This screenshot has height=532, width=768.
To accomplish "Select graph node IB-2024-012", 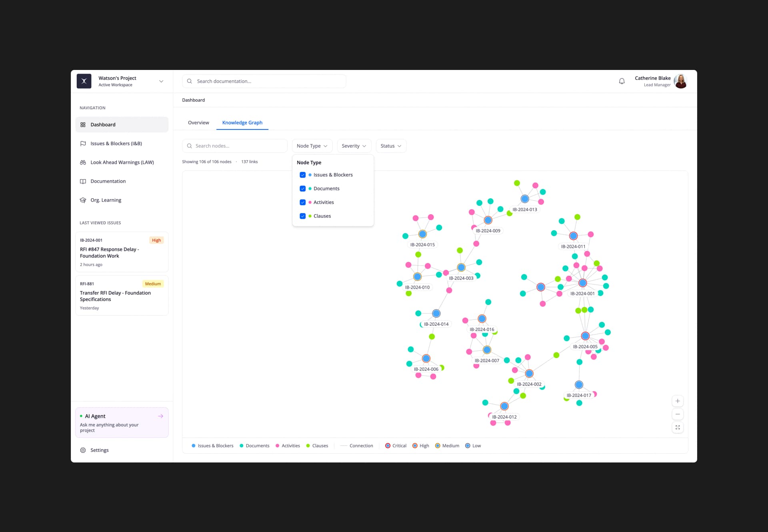I will [x=504, y=406].
